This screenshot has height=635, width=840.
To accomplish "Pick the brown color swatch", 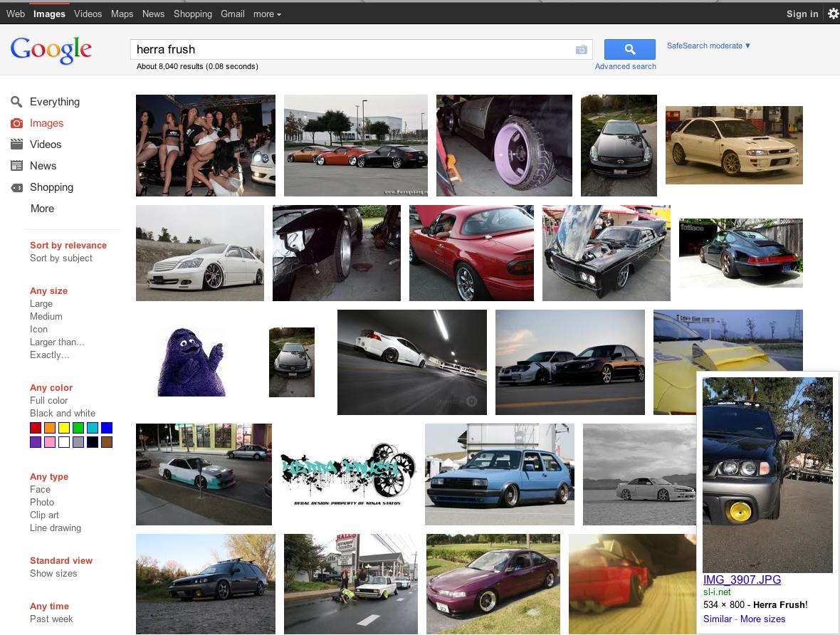I will (107, 442).
